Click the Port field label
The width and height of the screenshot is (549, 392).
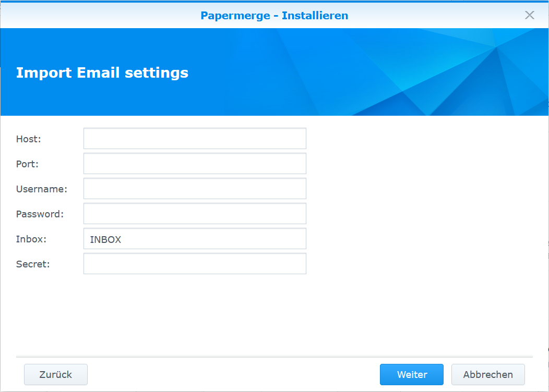click(x=27, y=164)
